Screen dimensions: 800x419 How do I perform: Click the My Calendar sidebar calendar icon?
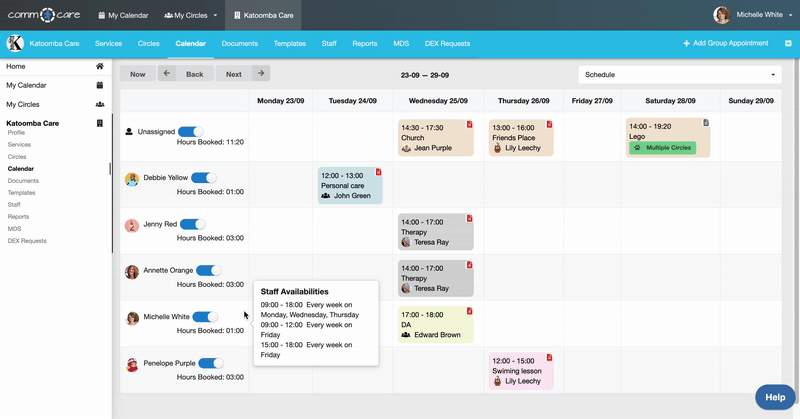[x=100, y=86]
